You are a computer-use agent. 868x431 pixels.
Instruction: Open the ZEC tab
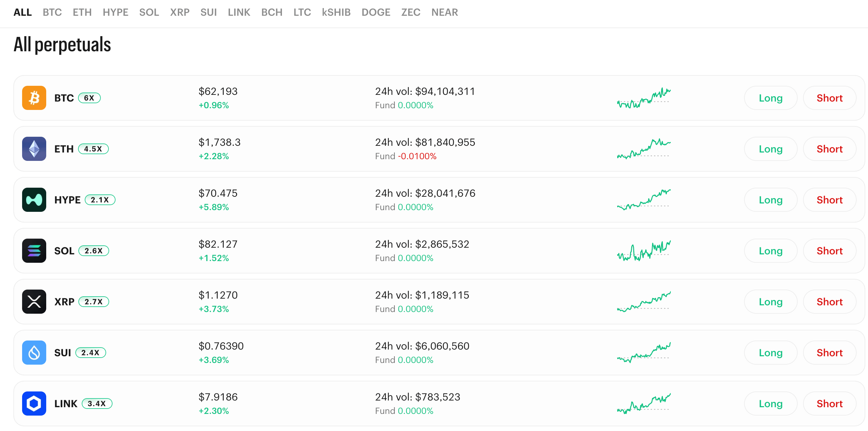(411, 12)
